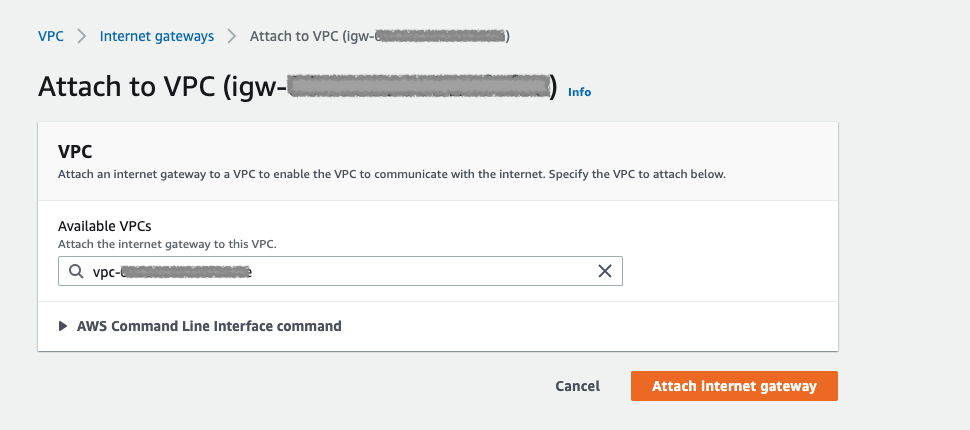Click the redacted igw ID in the page heading

coord(420,86)
